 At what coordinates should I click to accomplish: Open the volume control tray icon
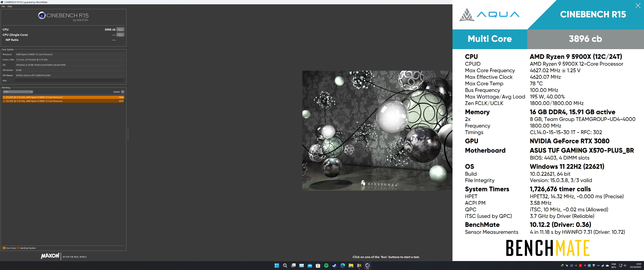(x=625, y=265)
